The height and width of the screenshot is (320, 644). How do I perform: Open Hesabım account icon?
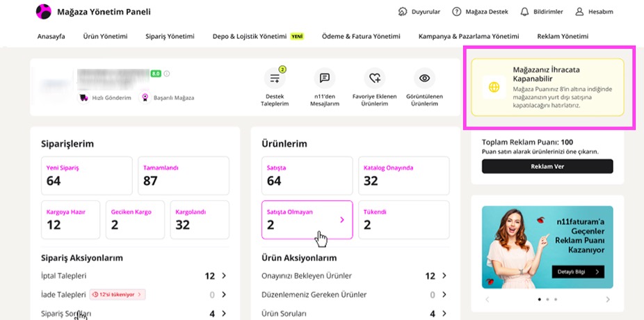click(x=579, y=12)
